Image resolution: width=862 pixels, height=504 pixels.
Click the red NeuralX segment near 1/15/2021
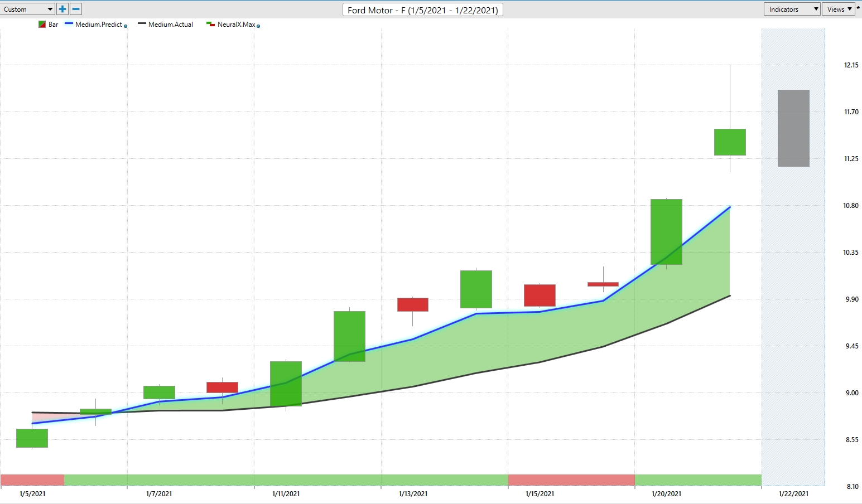[571, 480]
